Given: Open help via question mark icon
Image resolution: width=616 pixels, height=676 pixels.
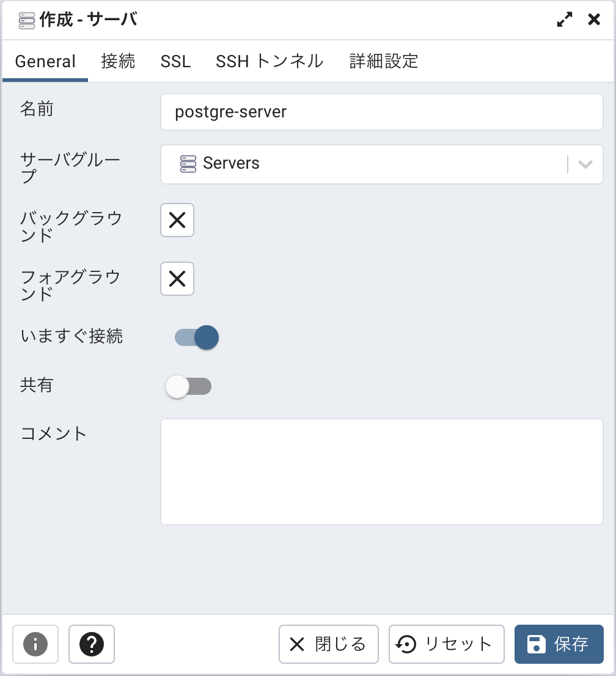Looking at the screenshot, I should click(92, 644).
